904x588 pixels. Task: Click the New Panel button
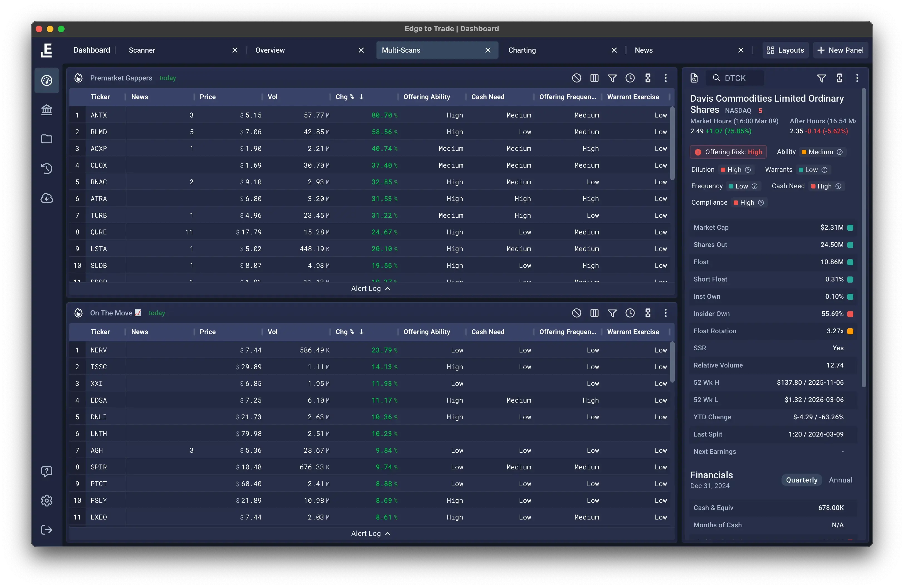pyautogui.click(x=840, y=50)
